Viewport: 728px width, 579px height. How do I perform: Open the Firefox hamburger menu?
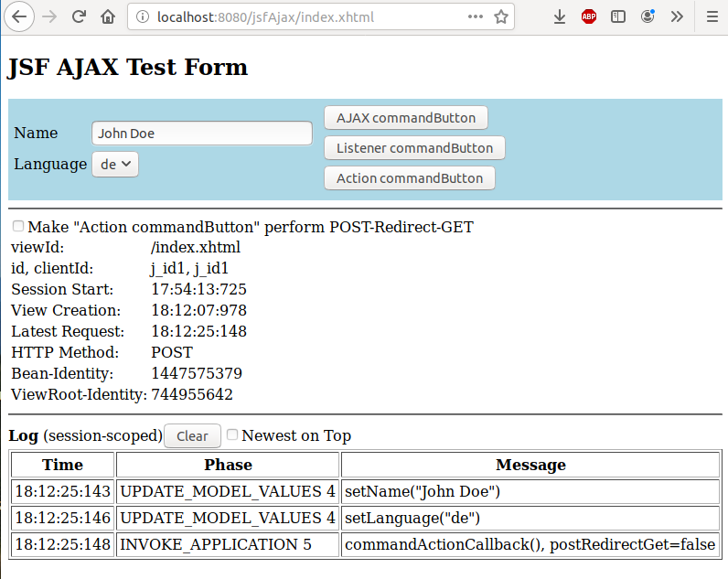[711, 16]
